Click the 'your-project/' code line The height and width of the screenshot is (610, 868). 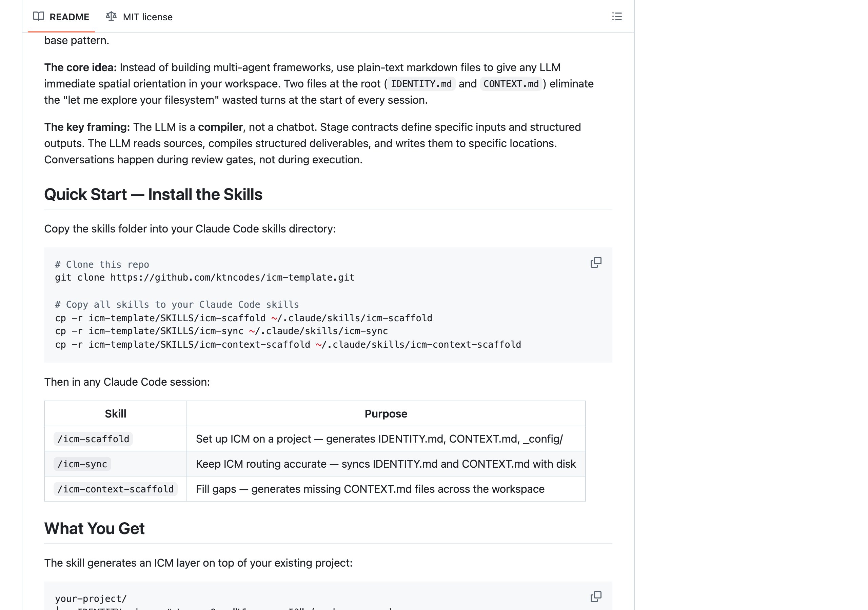91,599
